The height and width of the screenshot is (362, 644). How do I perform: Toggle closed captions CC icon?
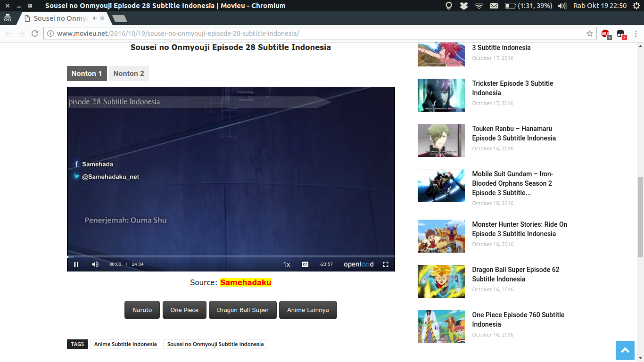tap(305, 264)
